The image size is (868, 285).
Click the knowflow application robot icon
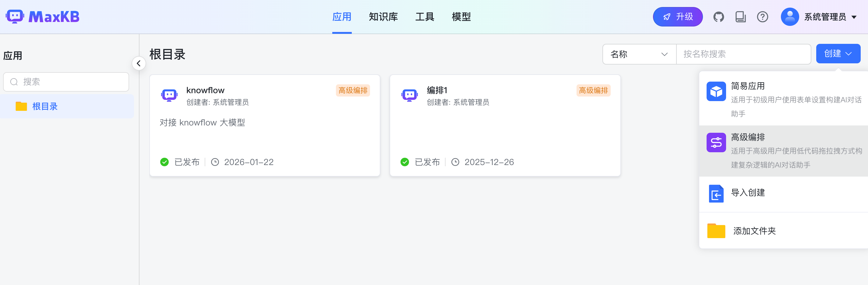[x=169, y=95]
